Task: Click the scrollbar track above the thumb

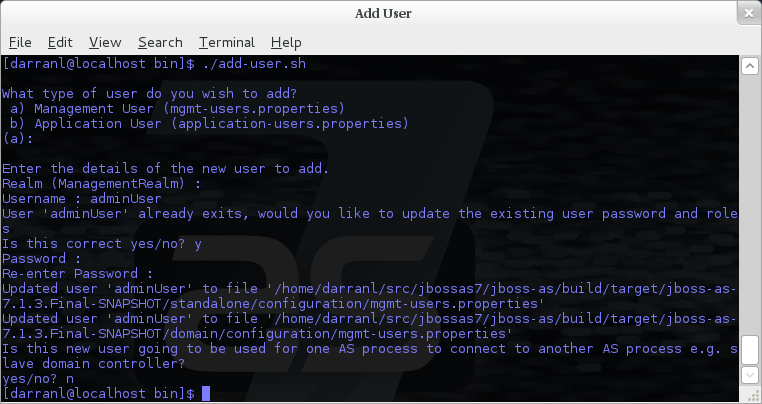Action: coord(749,200)
